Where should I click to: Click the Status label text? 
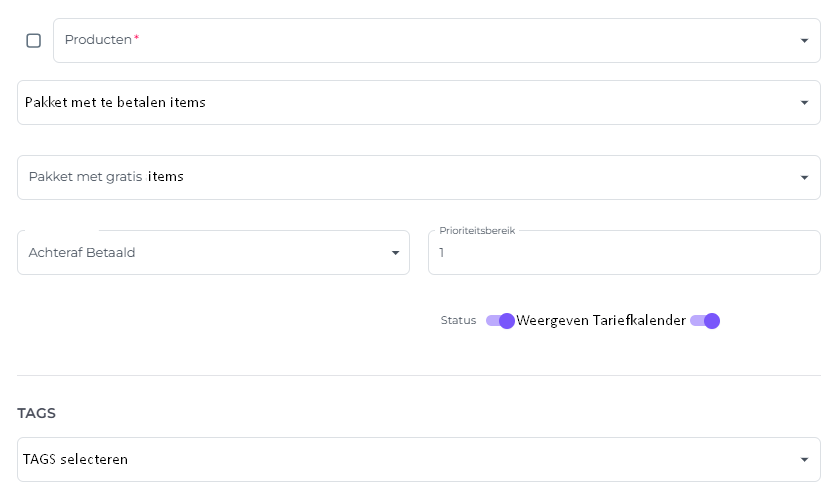point(458,321)
